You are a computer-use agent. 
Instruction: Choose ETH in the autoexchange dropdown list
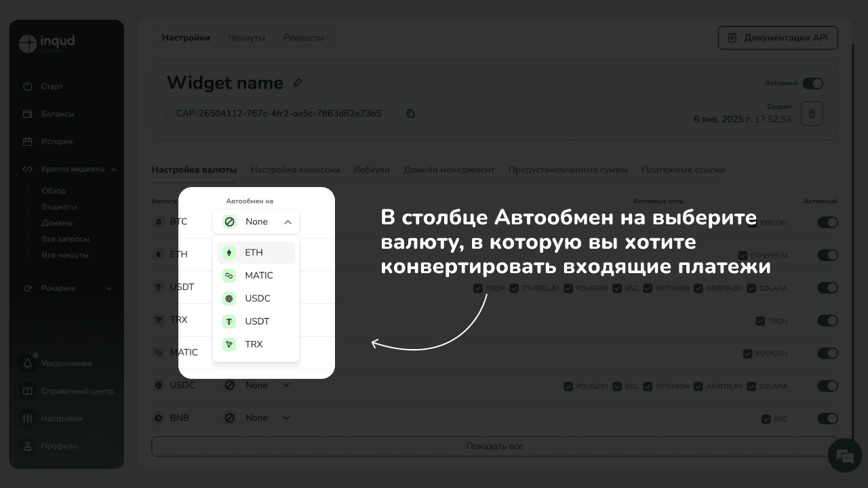coord(256,253)
